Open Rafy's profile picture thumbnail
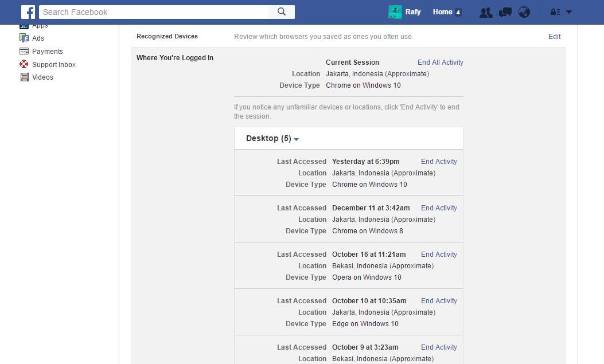This screenshot has width=604, height=364. point(395,12)
